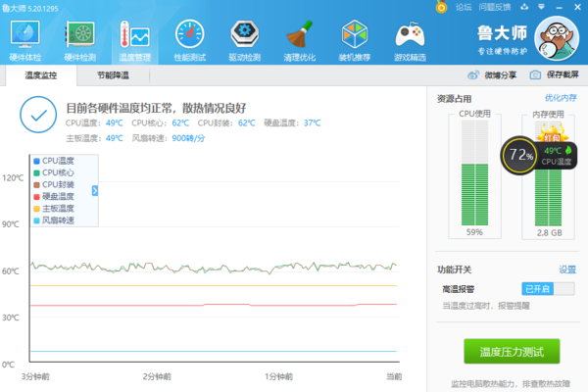The width and height of the screenshot is (588, 392).
Task: Collapse the chart legend using arrow
Action: [x=96, y=190]
